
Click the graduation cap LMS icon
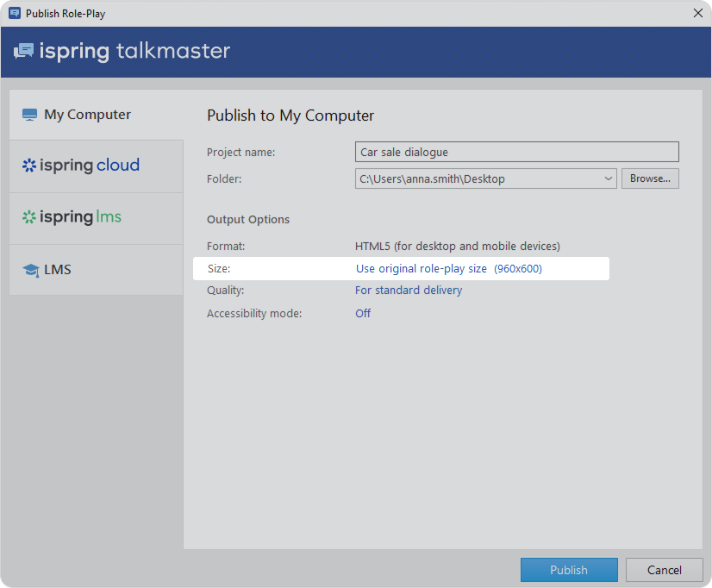tap(31, 270)
